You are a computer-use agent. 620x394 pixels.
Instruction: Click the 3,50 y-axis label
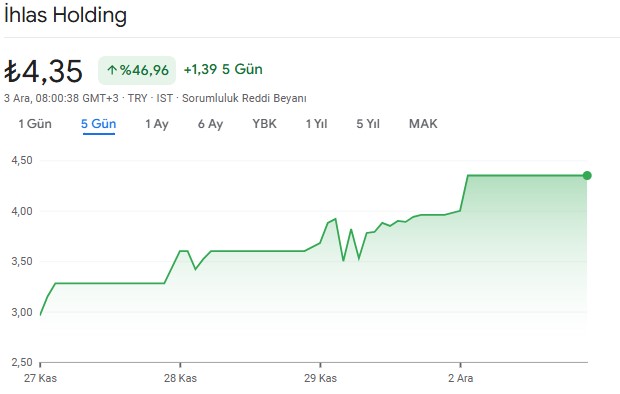[x=22, y=261]
